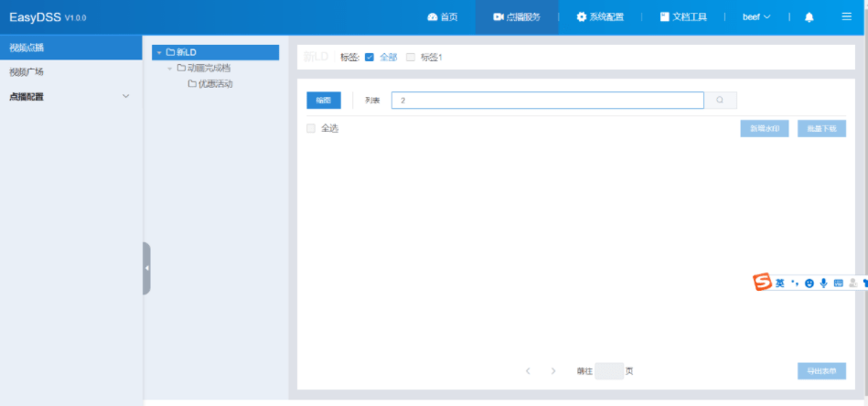The image size is (868, 406).
Task: Go to the previous page arrow
Action: click(528, 371)
